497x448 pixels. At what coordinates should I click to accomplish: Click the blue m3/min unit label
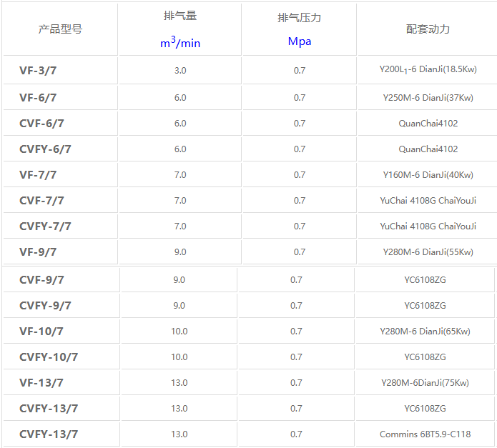179,42
